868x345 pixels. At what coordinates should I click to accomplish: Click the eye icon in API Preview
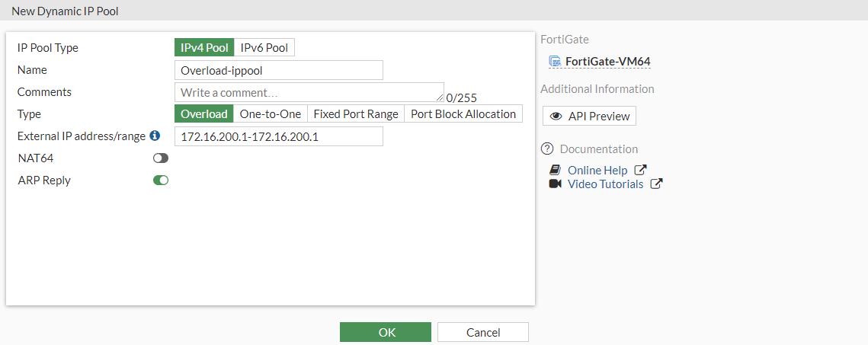tap(556, 117)
